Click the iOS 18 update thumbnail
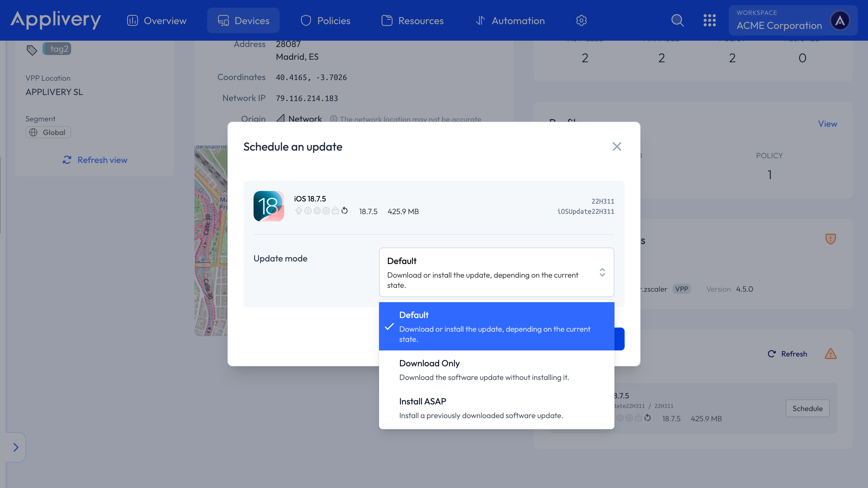The height and width of the screenshot is (488, 868). tap(268, 206)
